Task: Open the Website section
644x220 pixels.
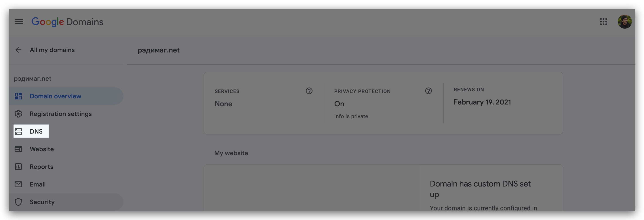Action: point(42,149)
